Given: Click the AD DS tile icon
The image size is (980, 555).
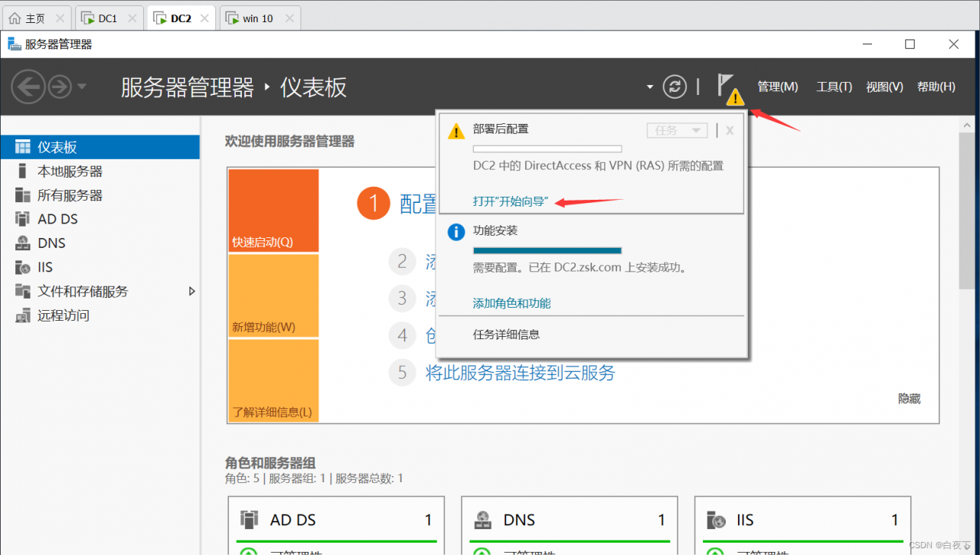Looking at the screenshot, I should coord(249,520).
